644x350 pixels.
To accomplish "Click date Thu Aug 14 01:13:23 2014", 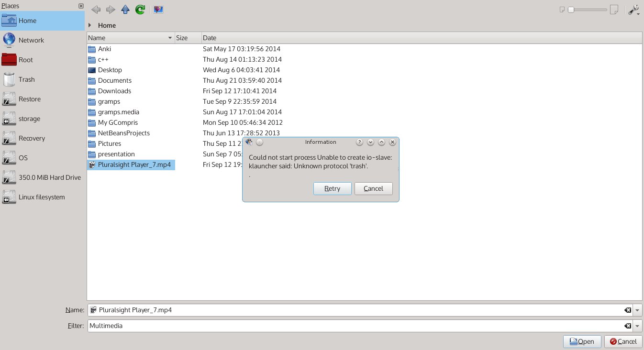I will (242, 59).
